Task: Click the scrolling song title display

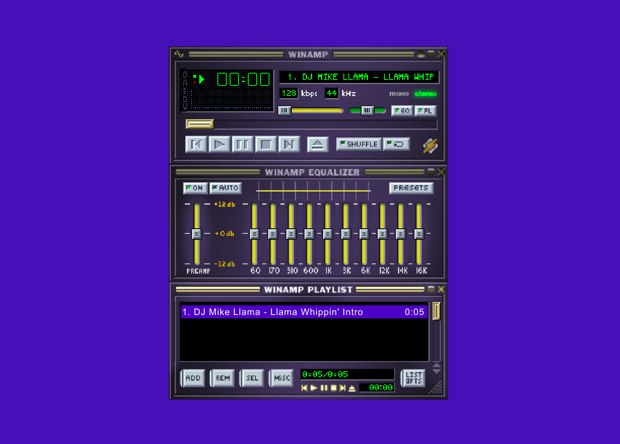Action: point(359,77)
